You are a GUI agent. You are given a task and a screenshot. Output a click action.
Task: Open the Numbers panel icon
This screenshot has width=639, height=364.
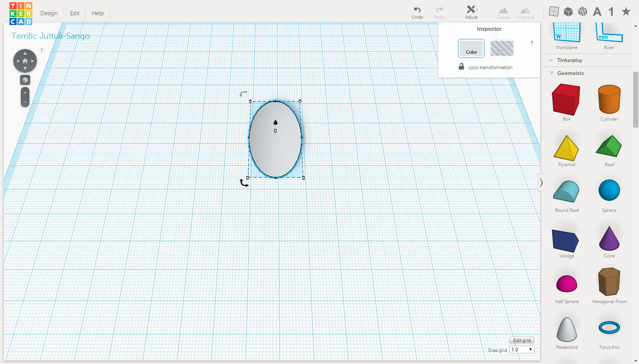(611, 11)
